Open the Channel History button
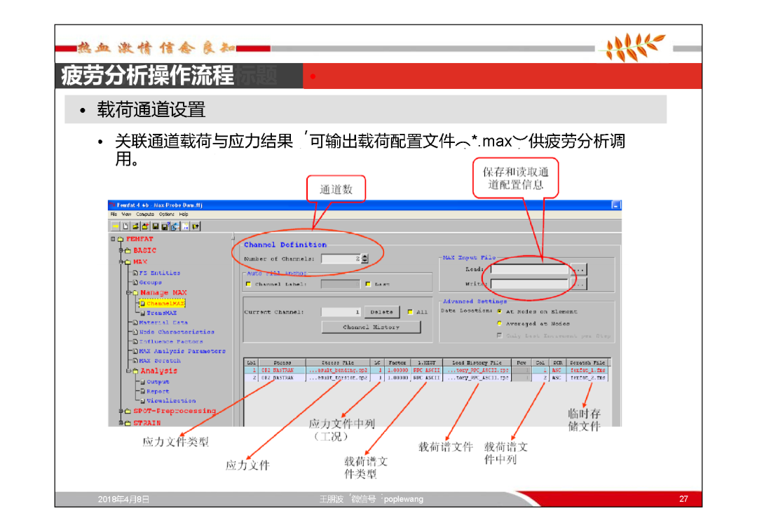This screenshot has width=757, height=532. (x=371, y=327)
